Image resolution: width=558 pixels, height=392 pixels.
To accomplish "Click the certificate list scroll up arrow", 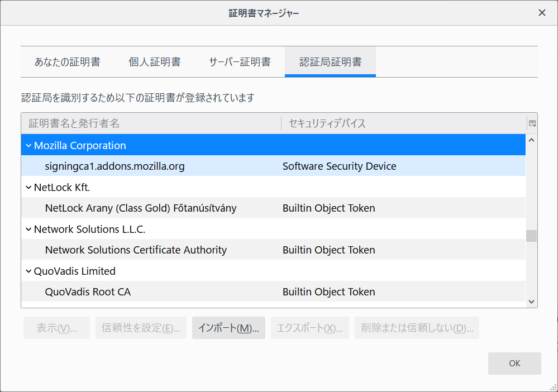I will tap(531, 140).
